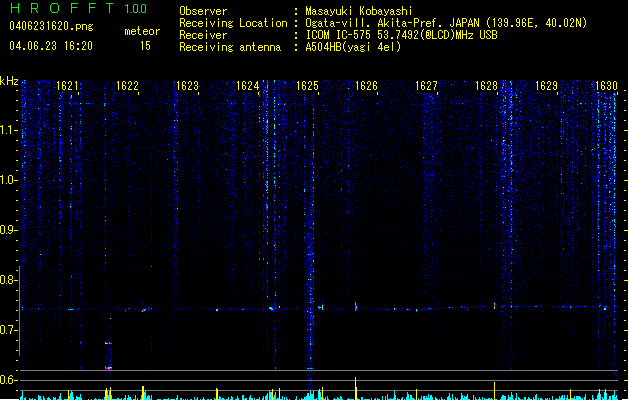Click the 1.0 kHz axis label
The image size is (629, 400).
7,180
